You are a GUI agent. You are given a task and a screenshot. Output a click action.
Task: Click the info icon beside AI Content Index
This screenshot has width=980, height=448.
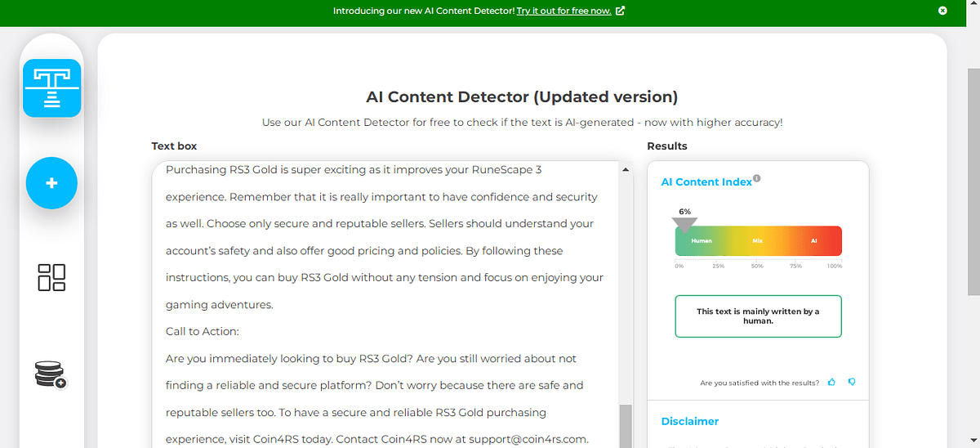click(x=757, y=178)
